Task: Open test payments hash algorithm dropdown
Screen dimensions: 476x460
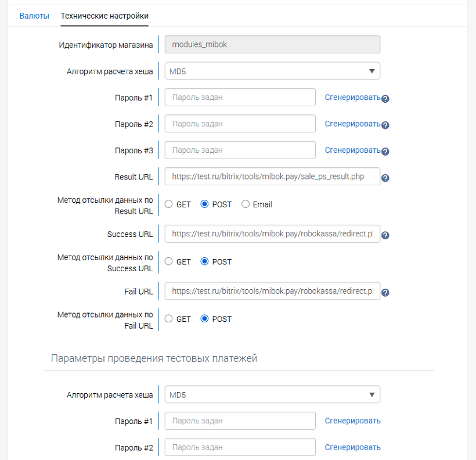Action: (272, 394)
